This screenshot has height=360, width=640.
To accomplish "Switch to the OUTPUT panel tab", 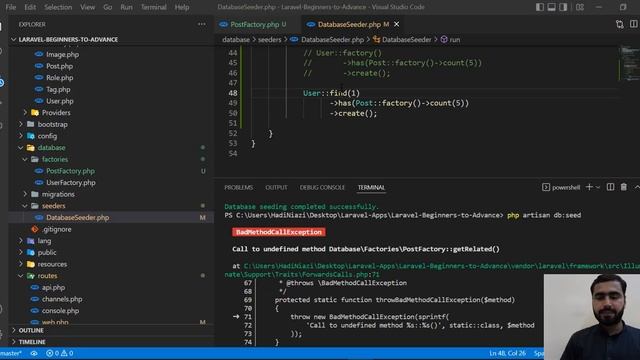I will 276,187.
